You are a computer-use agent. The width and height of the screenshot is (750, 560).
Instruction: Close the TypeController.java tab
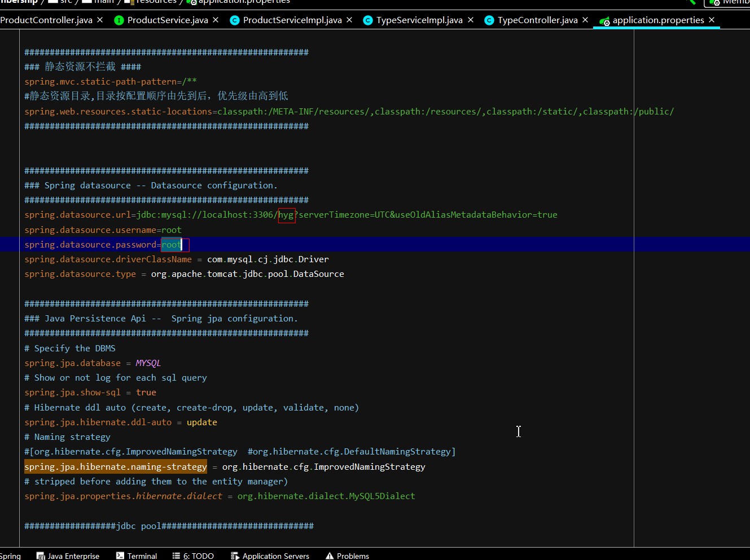[x=585, y=20]
